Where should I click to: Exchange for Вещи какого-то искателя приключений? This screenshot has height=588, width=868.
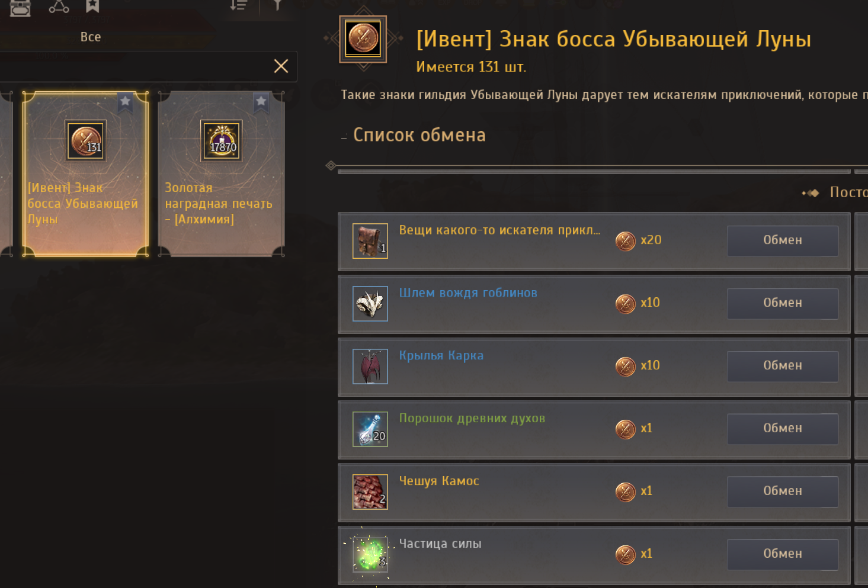coord(783,240)
